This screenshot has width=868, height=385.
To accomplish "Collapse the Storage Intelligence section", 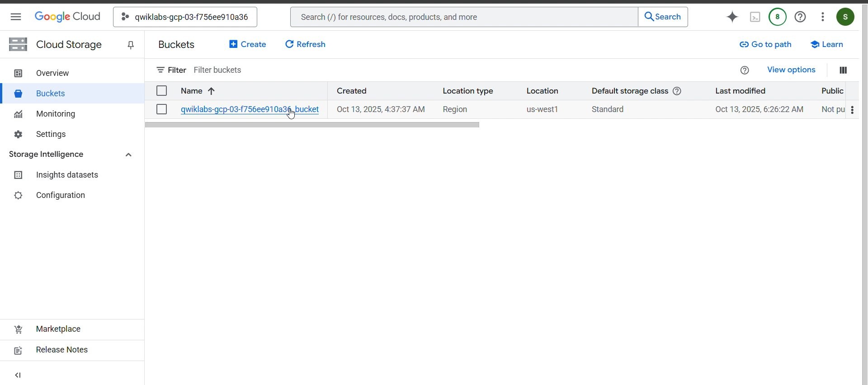I will click(128, 155).
